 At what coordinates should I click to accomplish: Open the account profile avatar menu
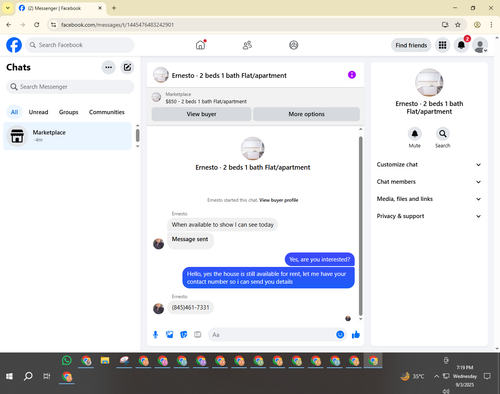480,45
